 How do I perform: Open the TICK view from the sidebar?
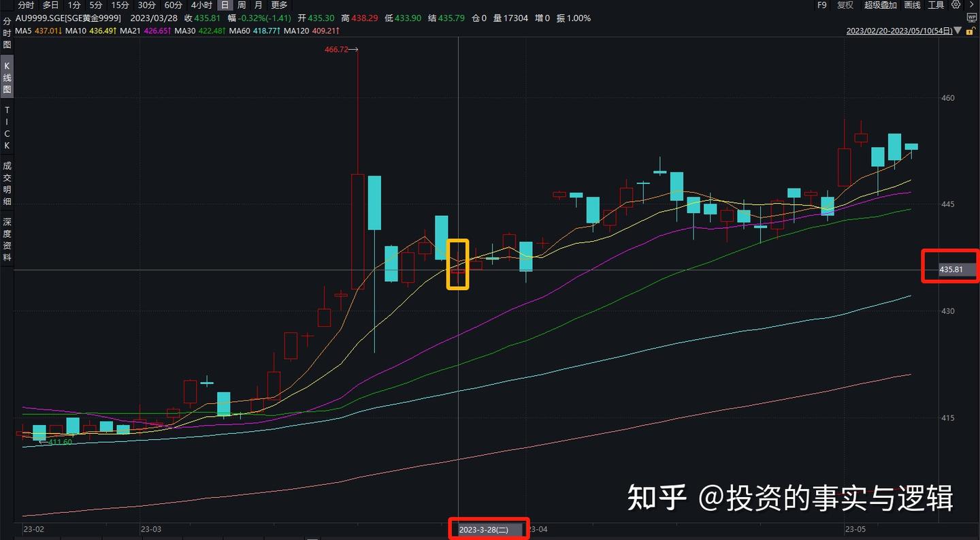[x=6, y=127]
